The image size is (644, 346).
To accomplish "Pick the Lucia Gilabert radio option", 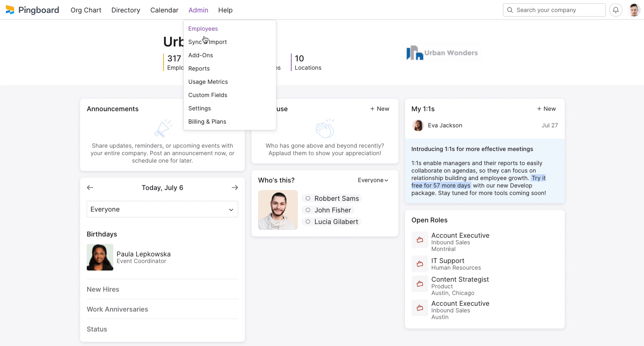I will click(308, 222).
